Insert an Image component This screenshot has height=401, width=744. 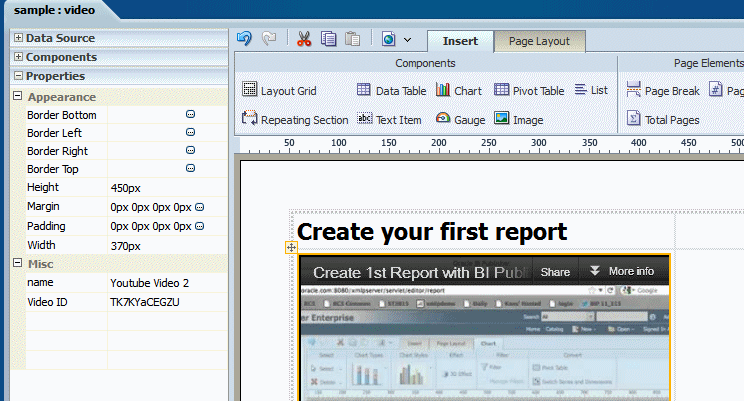point(519,119)
